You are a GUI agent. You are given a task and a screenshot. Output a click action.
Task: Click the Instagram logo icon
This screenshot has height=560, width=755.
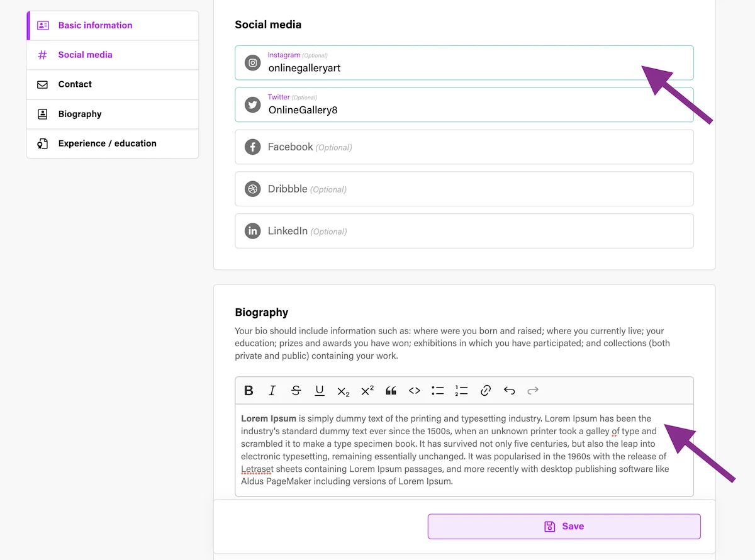click(253, 63)
